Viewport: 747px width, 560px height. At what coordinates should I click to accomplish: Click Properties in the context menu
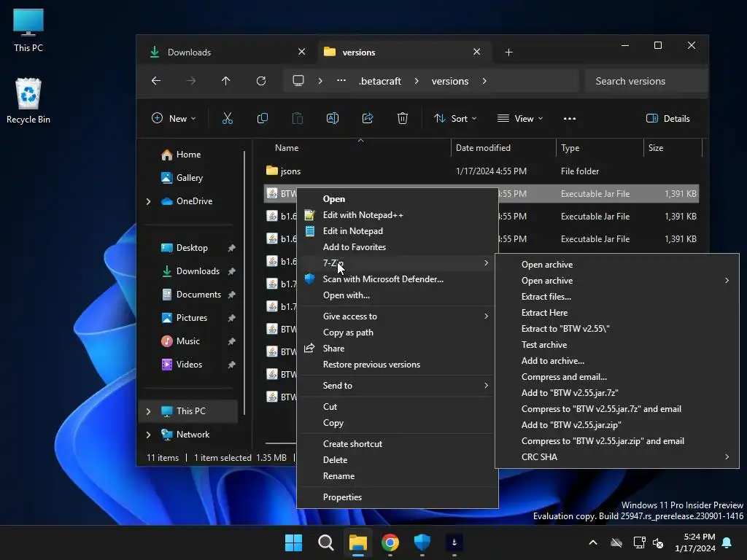[343, 497]
